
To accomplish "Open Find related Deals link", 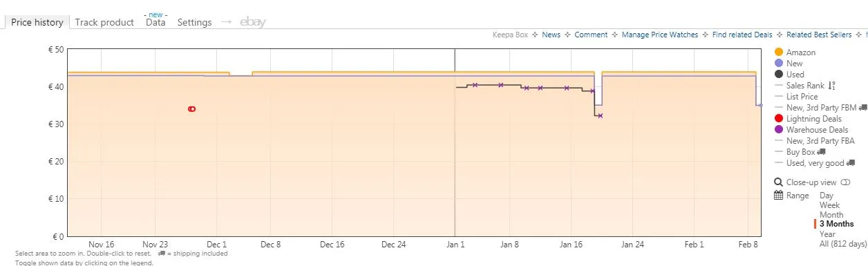I will (742, 35).
